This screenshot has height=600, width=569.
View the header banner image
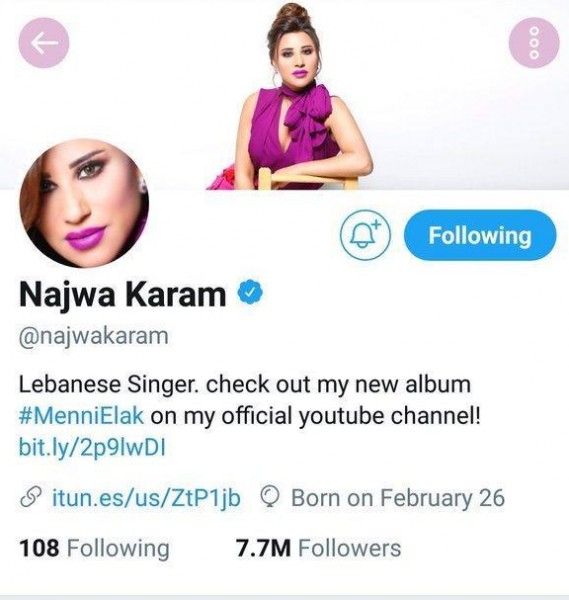click(x=284, y=95)
